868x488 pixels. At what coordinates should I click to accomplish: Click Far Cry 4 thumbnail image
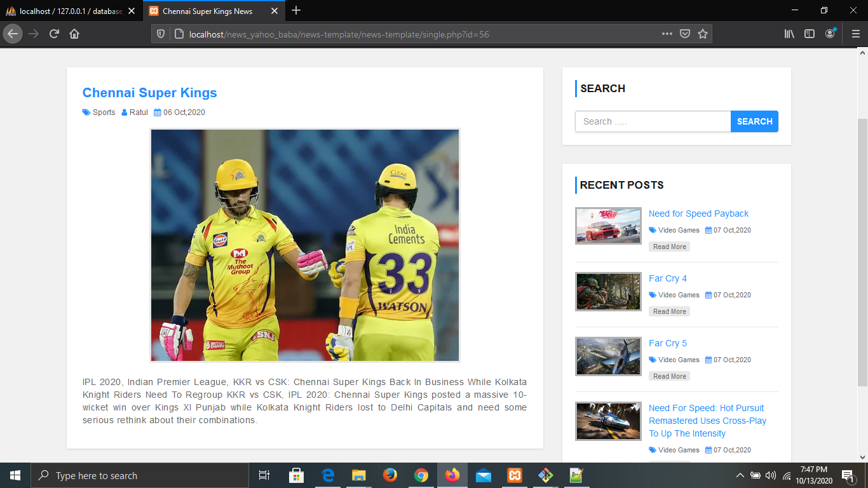click(x=608, y=292)
